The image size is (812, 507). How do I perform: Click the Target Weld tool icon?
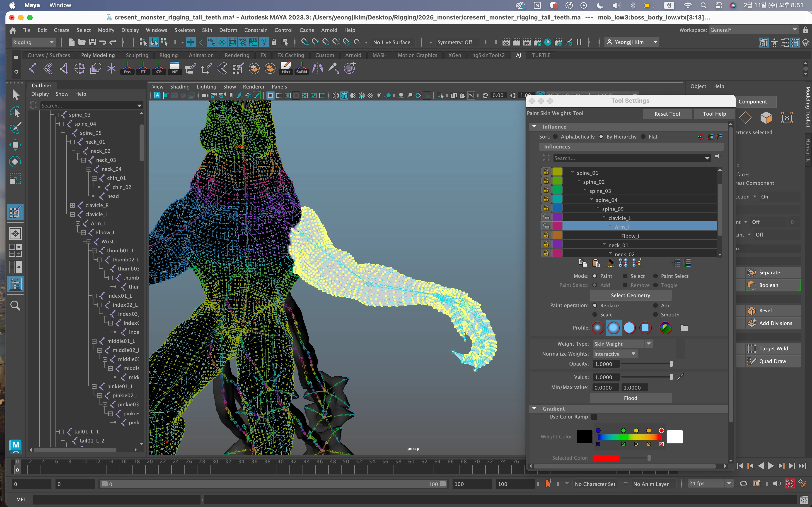coord(752,348)
